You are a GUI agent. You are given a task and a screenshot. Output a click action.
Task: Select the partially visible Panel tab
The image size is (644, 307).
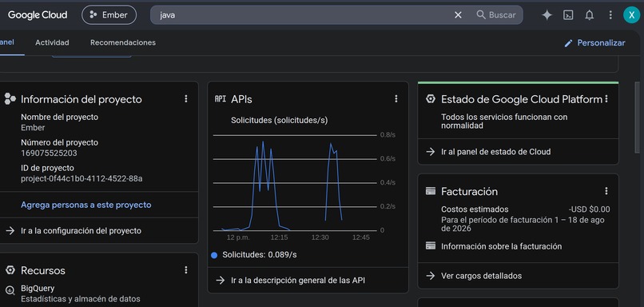point(7,42)
